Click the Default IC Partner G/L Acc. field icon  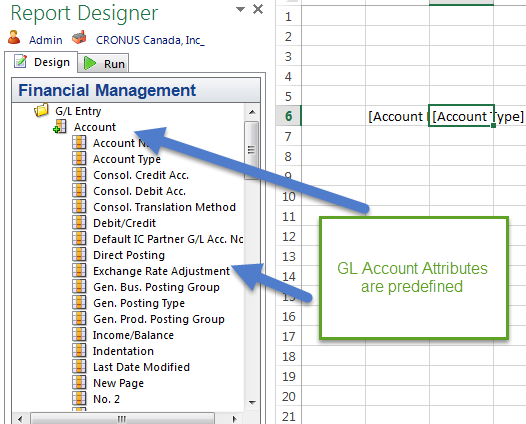tap(79, 238)
